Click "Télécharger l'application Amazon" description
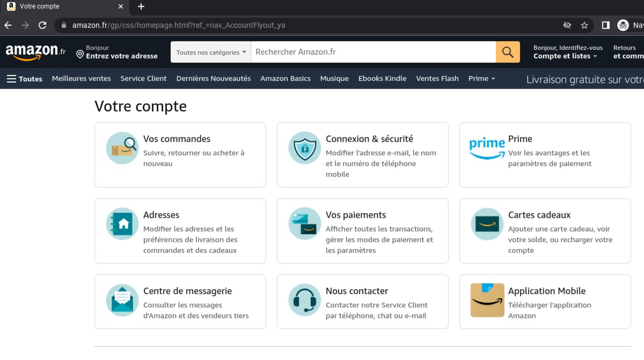Image resolution: width=644 pixels, height=360 pixels. (x=550, y=311)
